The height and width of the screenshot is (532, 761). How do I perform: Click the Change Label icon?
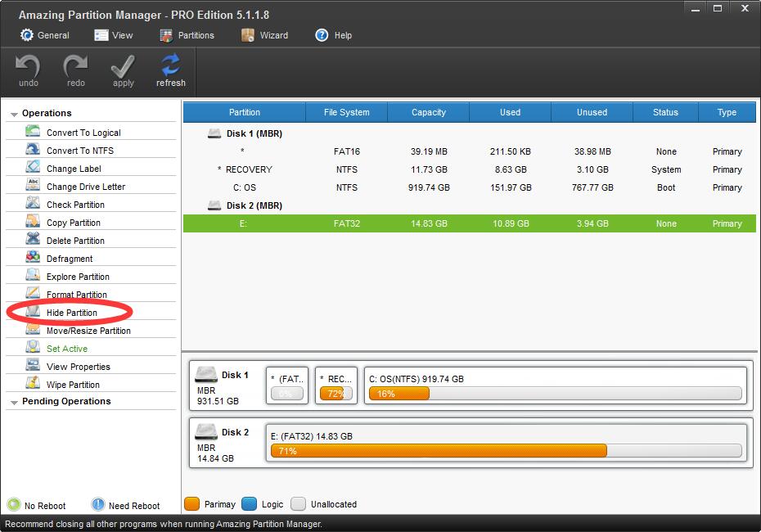coord(33,168)
